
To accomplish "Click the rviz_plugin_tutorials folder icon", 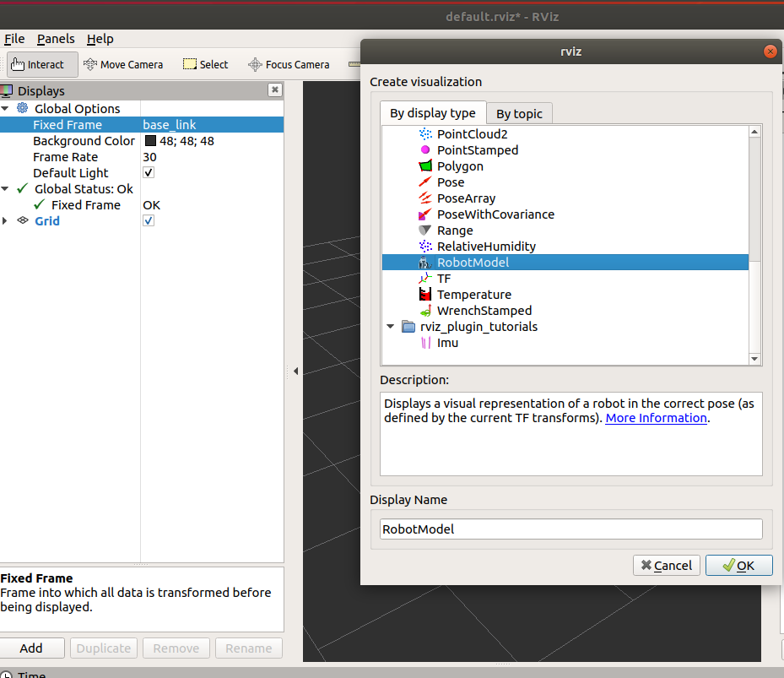I will click(408, 327).
